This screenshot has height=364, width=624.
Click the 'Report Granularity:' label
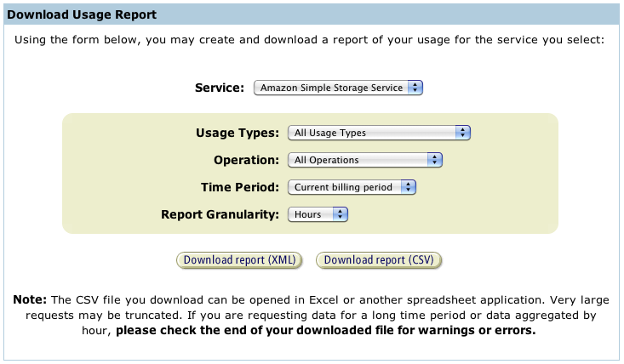[x=220, y=214]
